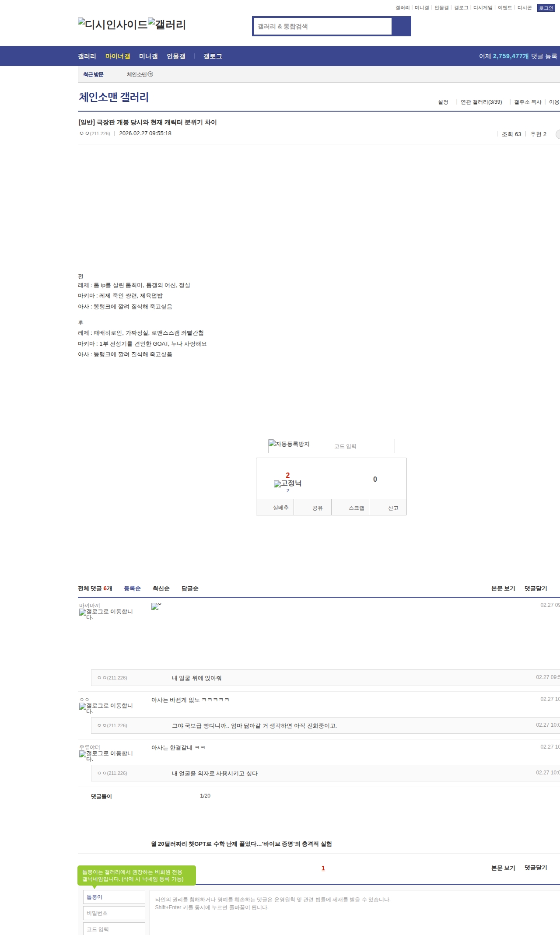560x935 pixels.
Task: Click the upvote count 2
Action: pos(288,475)
